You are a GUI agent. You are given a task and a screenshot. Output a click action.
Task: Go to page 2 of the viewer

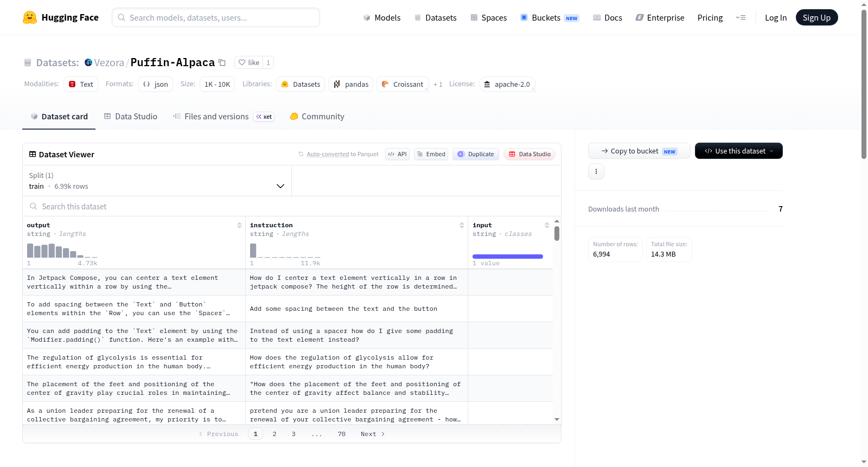pos(275,434)
